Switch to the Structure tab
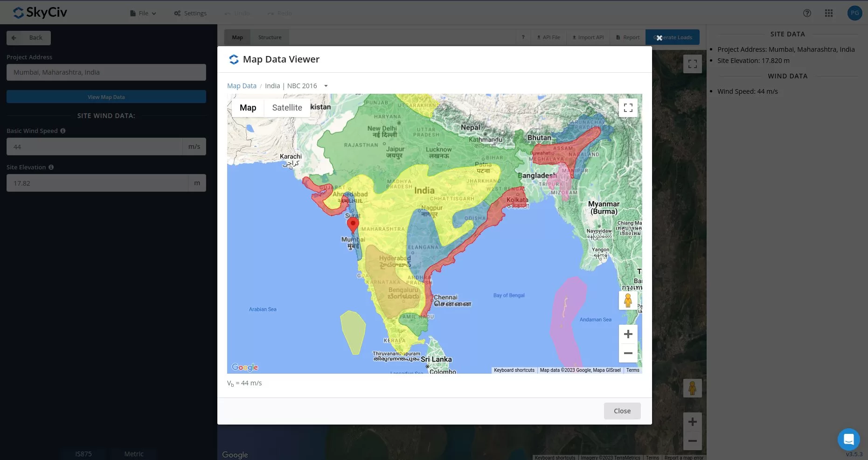The height and width of the screenshot is (460, 868). [x=270, y=37]
